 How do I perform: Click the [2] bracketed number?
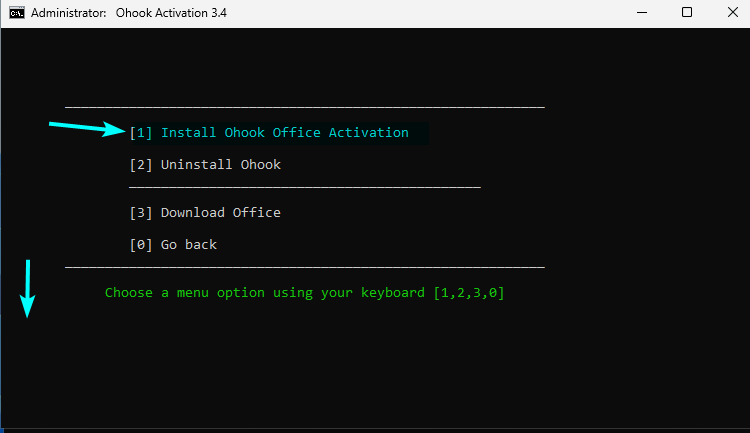pyautogui.click(x=141, y=165)
